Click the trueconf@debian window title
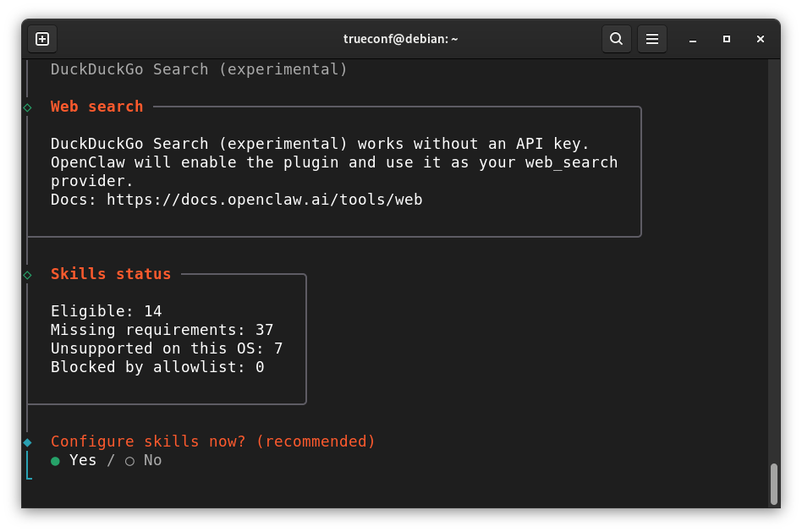This screenshot has width=802, height=532. coord(400,39)
